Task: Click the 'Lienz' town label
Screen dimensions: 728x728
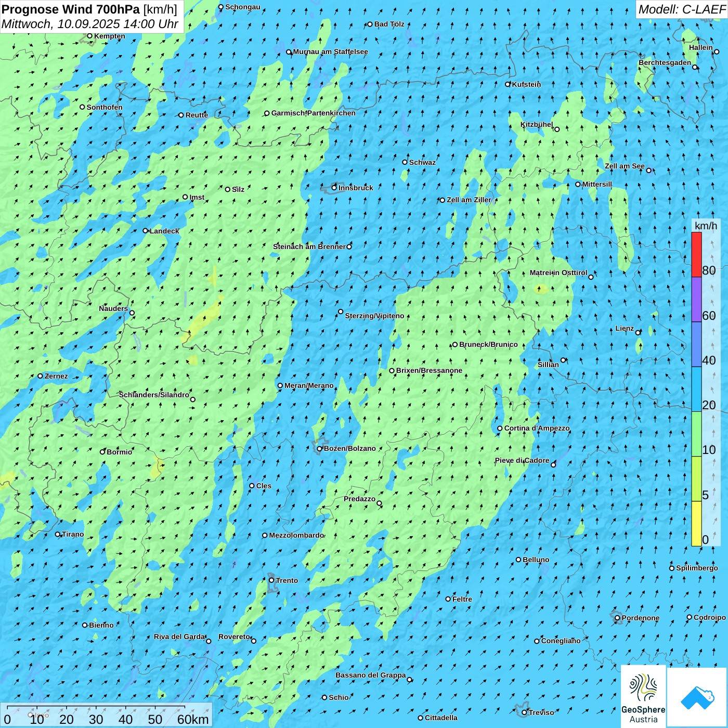Action: 625,328
